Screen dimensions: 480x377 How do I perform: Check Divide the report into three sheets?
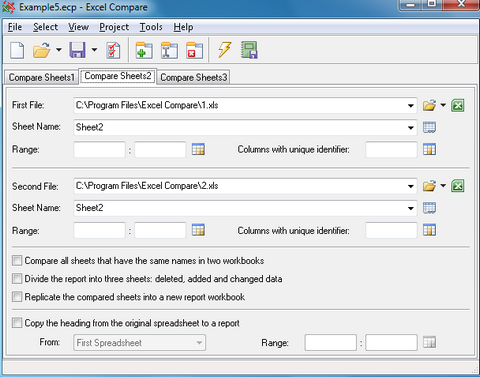17,278
